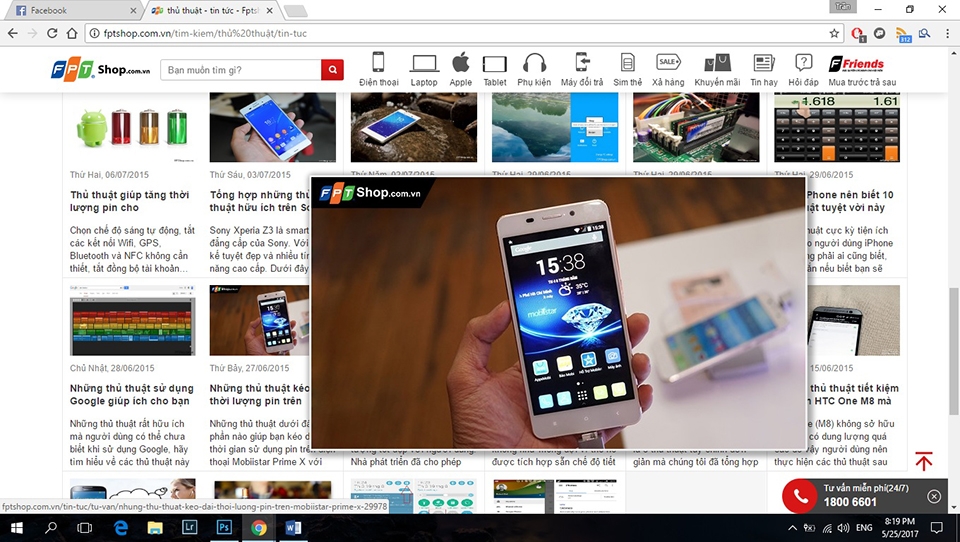Open the calculator article thumbnail
Screen dimensions: 960x542
click(837, 127)
